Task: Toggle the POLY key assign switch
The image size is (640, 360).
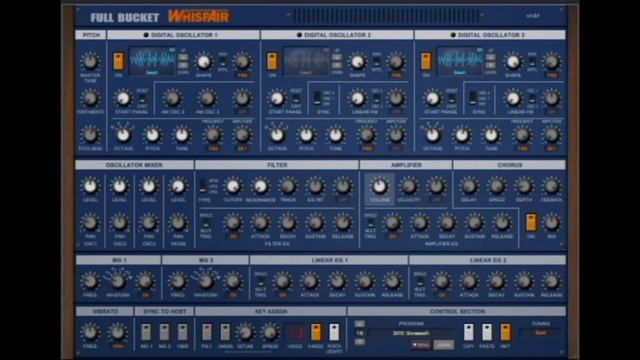Action: (x=207, y=332)
